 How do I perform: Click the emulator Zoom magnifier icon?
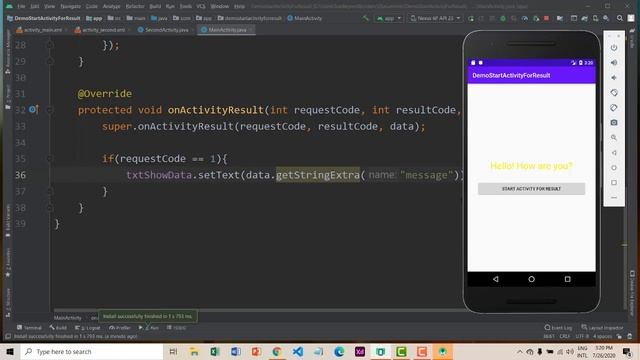(x=614, y=138)
